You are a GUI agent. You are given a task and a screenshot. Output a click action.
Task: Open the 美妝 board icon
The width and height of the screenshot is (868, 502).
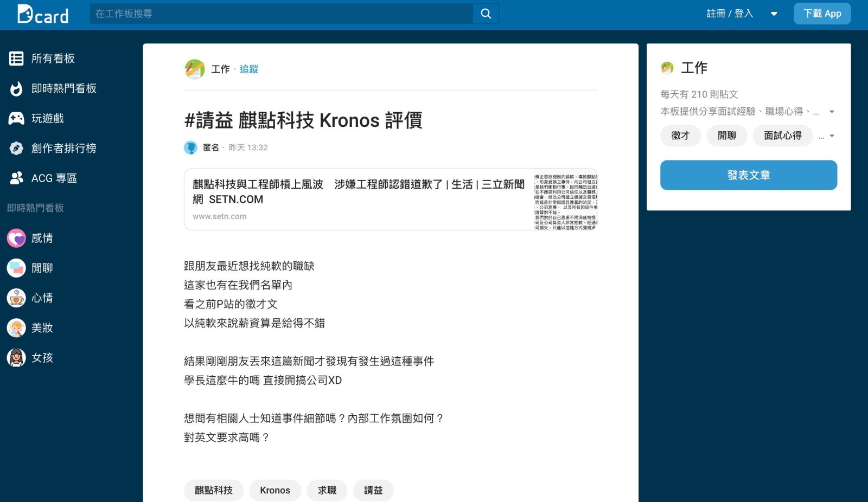(16, 328)
